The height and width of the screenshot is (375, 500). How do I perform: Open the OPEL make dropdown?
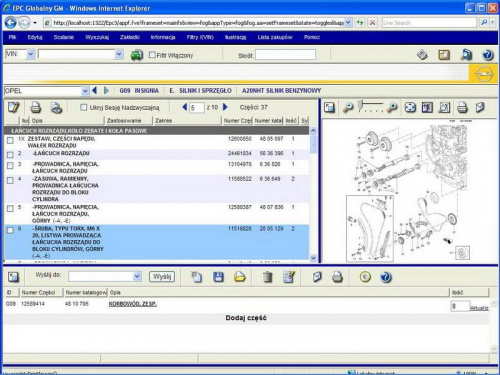tap(85, 91)
